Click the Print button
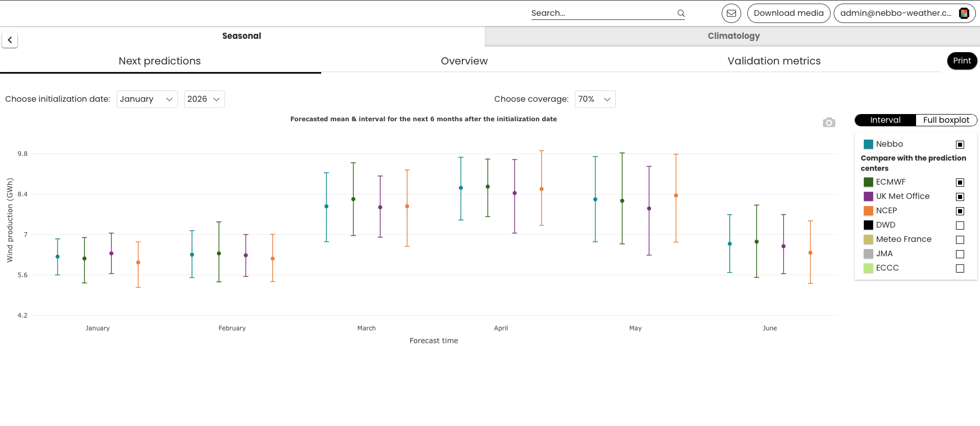The height and width of the screenshot is (426, 980). click(x=962, y=61)
